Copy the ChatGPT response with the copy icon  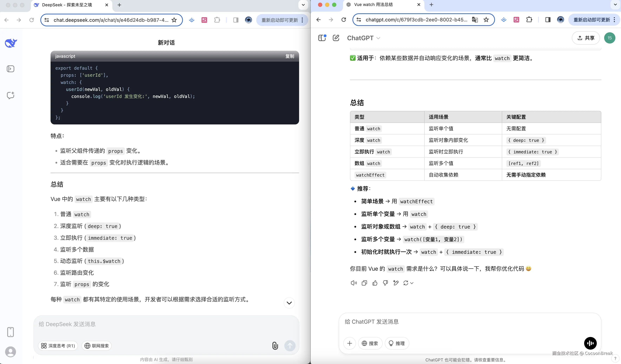click(x=364, y=283)
